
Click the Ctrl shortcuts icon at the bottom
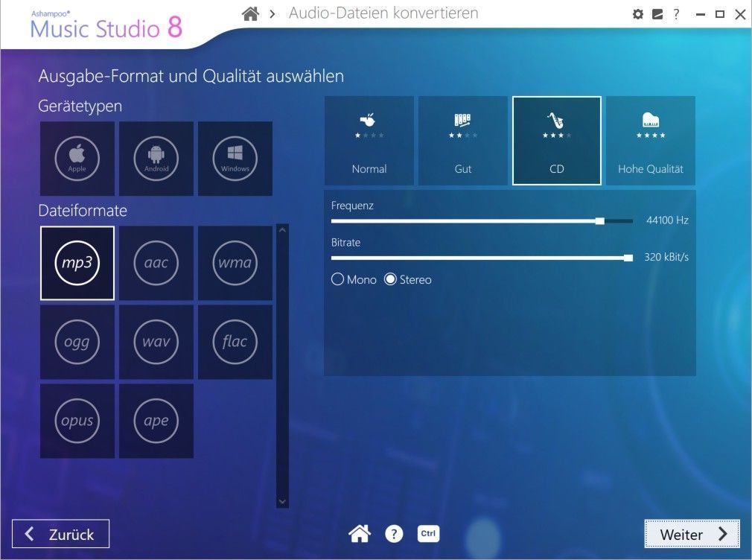pos(428,533)
